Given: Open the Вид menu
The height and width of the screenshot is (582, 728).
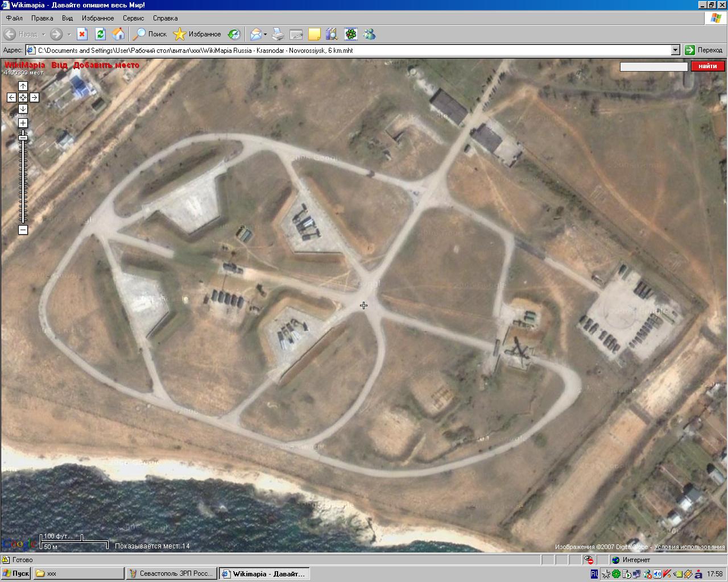Looking at the screenshot, I should [67, 18].
